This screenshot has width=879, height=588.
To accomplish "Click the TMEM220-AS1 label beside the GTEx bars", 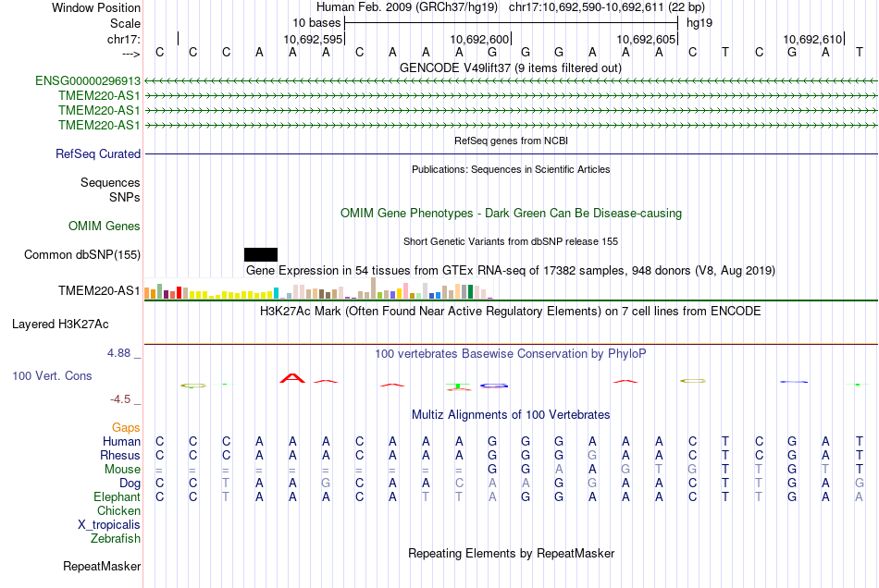I will tap(99, 290).
